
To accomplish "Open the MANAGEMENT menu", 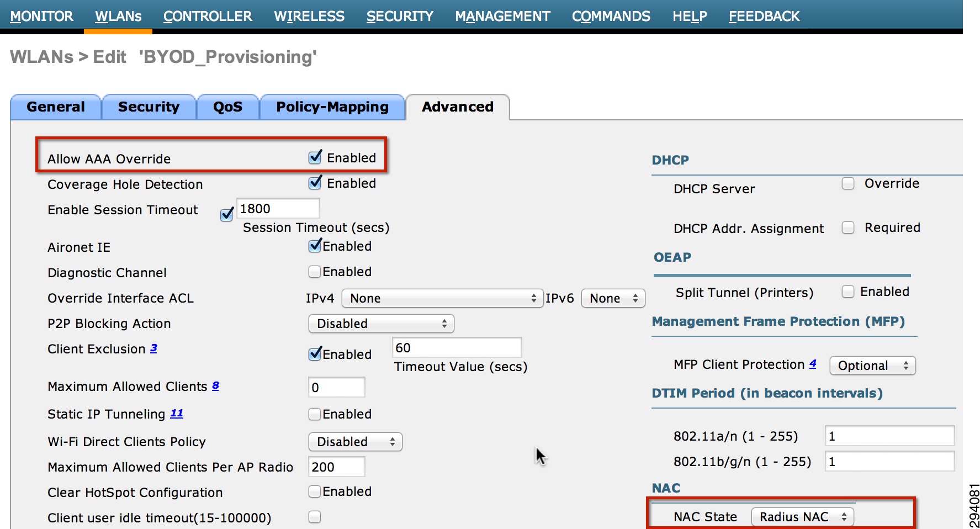I will pos(502,17).
